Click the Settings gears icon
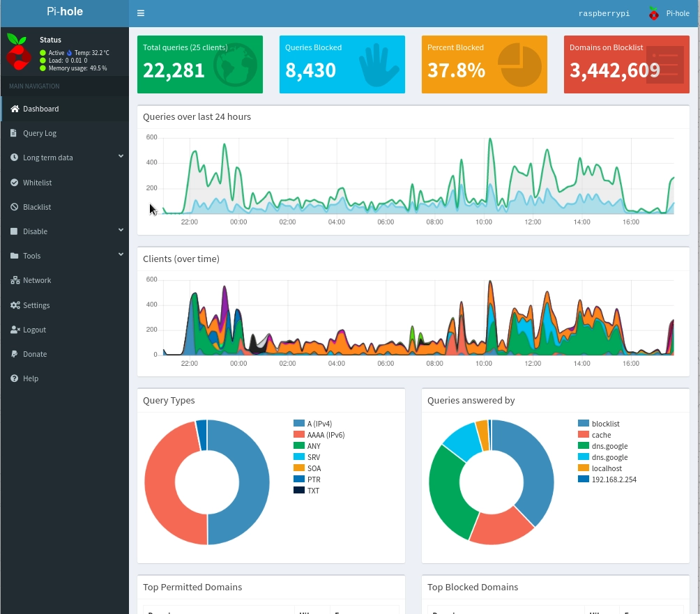 coord(13,305)
